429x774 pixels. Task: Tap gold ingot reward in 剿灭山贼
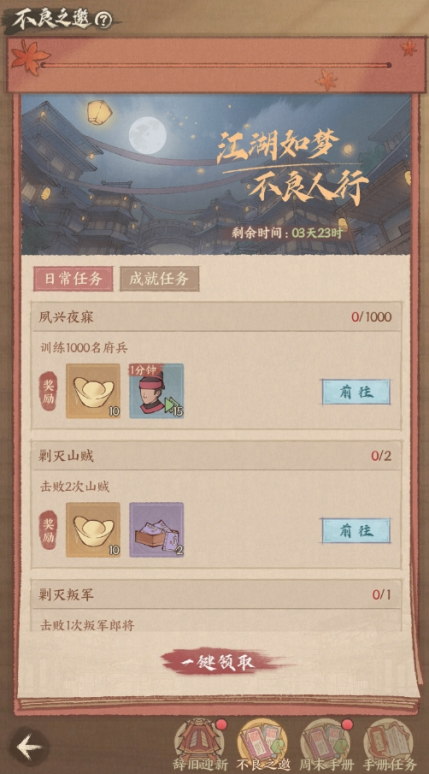coord(93,530)
